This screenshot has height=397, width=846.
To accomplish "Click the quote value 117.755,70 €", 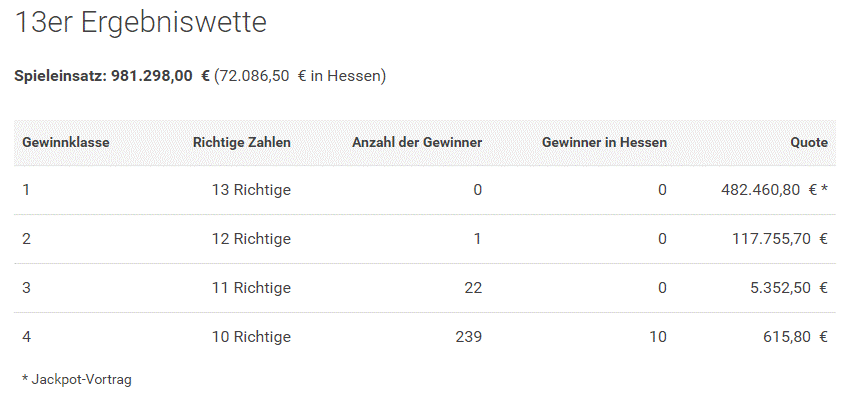I will pos(780,238).
